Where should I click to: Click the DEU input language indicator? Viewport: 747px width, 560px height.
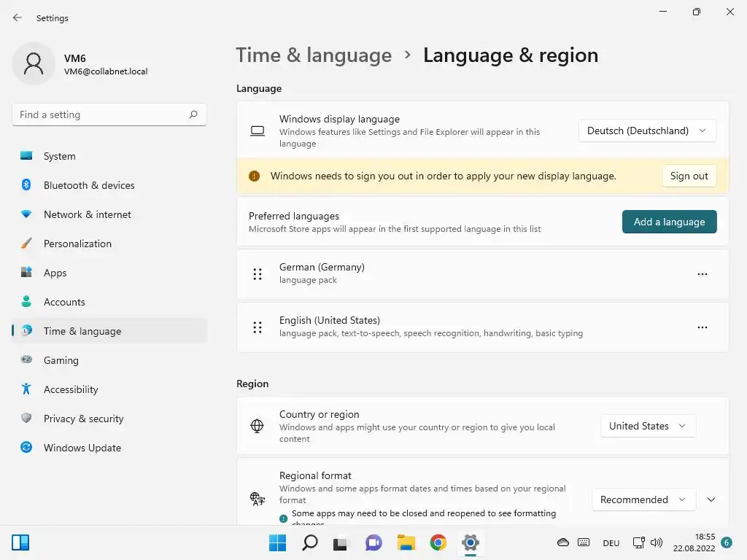(611, 542)
